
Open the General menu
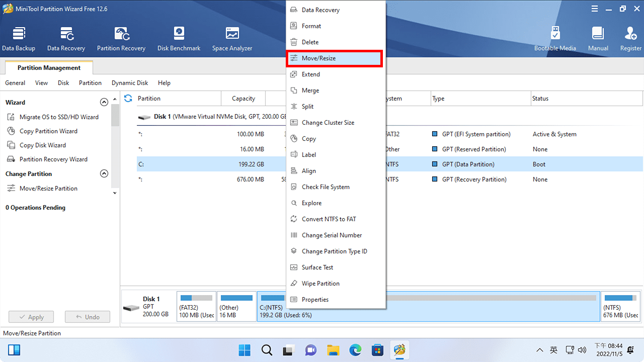click(15, 82)
